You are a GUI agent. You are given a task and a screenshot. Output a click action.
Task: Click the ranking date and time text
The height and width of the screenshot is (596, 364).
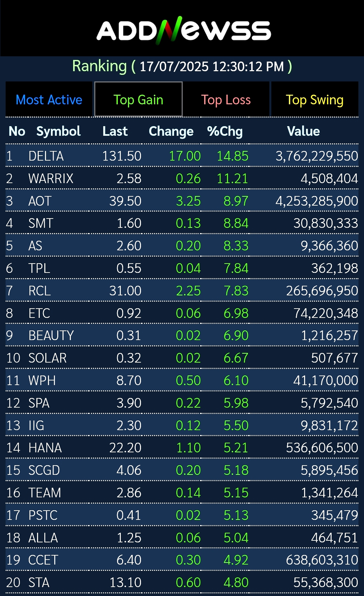point(212,67)
